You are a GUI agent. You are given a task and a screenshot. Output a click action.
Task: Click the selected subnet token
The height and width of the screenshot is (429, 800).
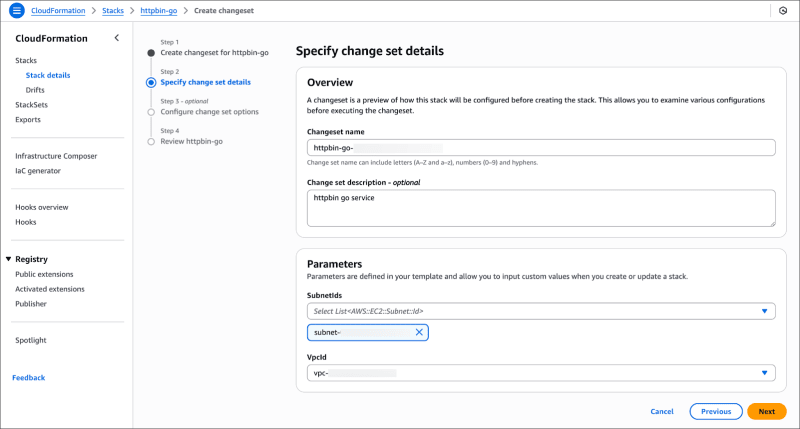(367, 332)
